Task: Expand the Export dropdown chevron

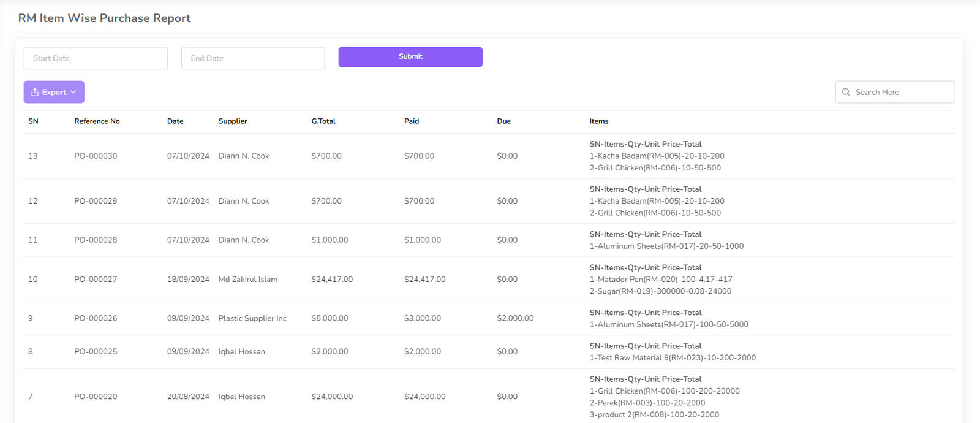Action: [73, 92]
